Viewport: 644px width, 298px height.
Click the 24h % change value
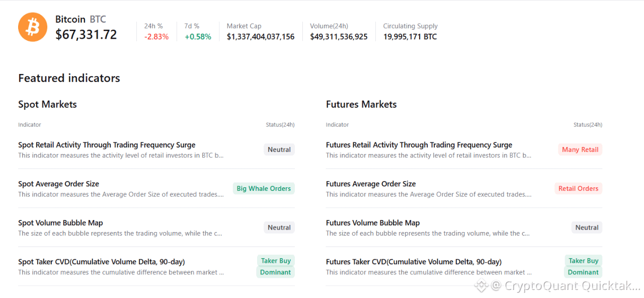pos(156,37)
